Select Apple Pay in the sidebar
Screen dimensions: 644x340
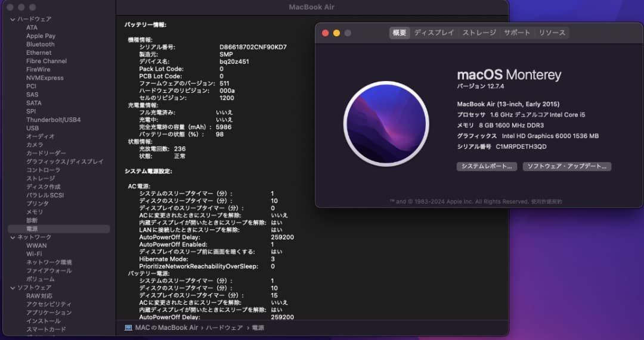(x=41, y=36)
